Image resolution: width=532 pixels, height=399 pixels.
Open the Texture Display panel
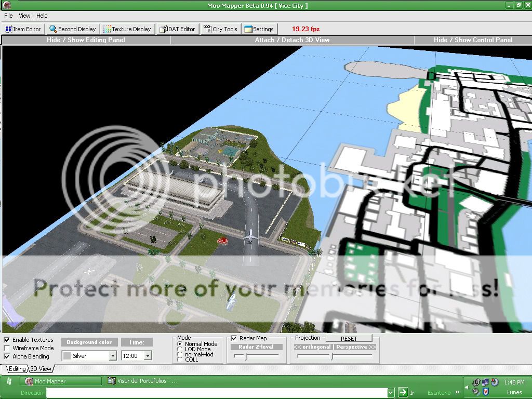(127, 29)
